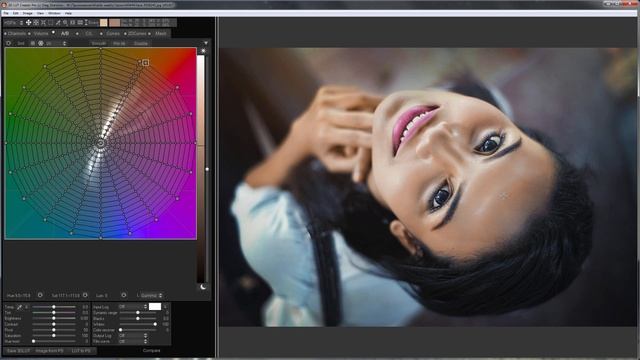Click the Saturation slider handle

(x=53, y=336)
